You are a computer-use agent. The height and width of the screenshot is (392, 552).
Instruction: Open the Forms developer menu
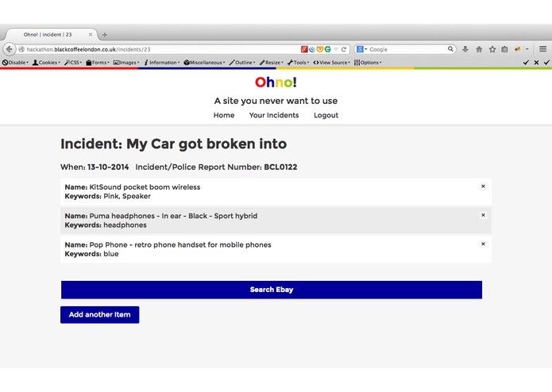98,63
